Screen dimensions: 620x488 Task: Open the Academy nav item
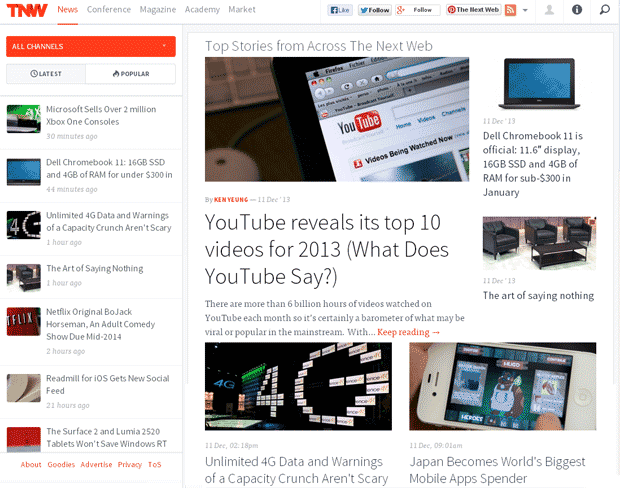(202, 9)
